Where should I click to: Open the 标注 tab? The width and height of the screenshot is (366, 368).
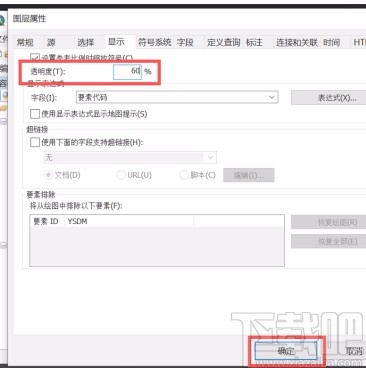(x=254, y=42)
